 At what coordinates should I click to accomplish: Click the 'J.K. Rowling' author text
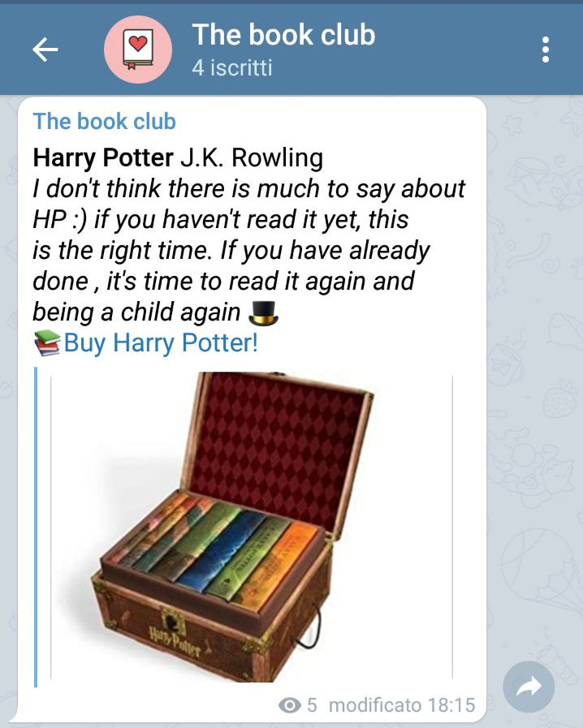252,158
